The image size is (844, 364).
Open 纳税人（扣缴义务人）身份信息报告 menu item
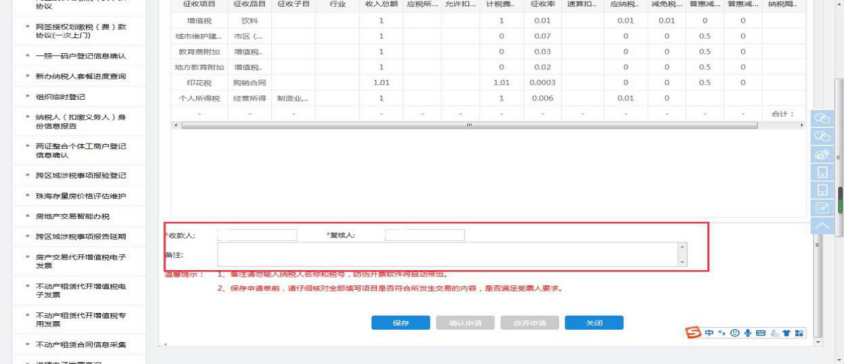pyautogui.click(x=81, y=121)
